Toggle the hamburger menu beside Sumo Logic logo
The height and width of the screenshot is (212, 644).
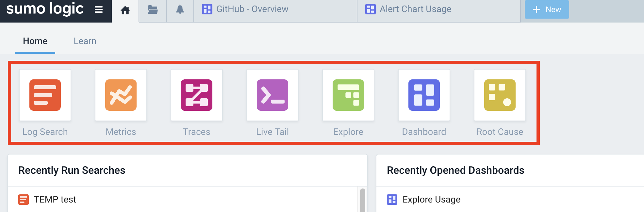point(99,10)
